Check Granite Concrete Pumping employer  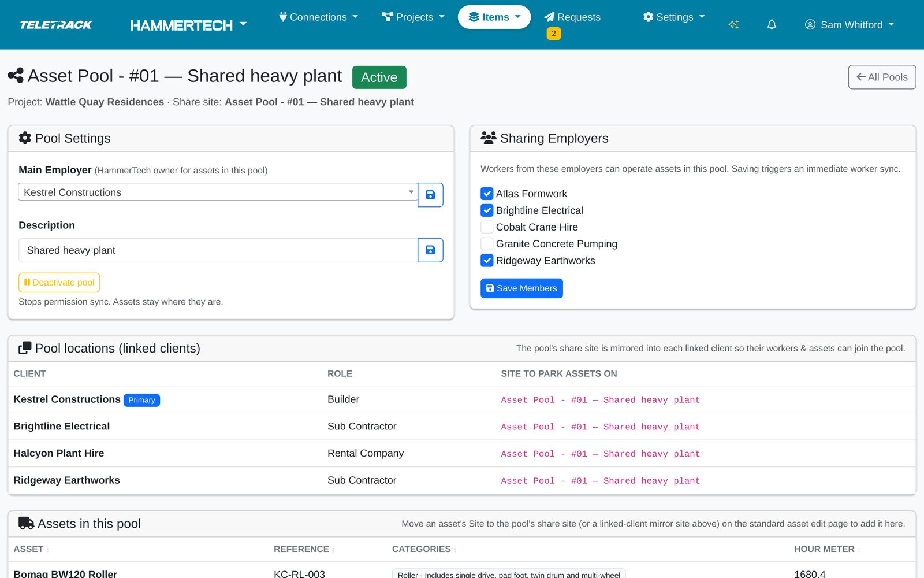point(487,244)
